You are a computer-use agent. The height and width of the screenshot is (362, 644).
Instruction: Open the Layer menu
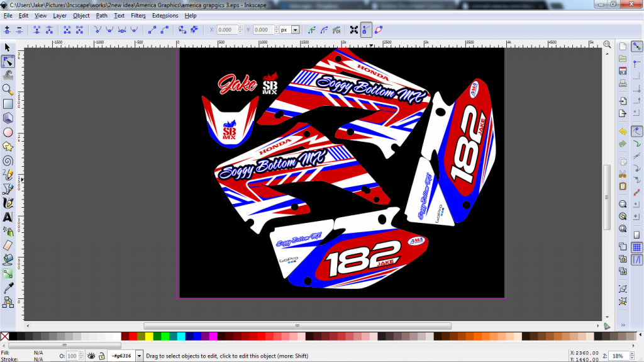60,16
